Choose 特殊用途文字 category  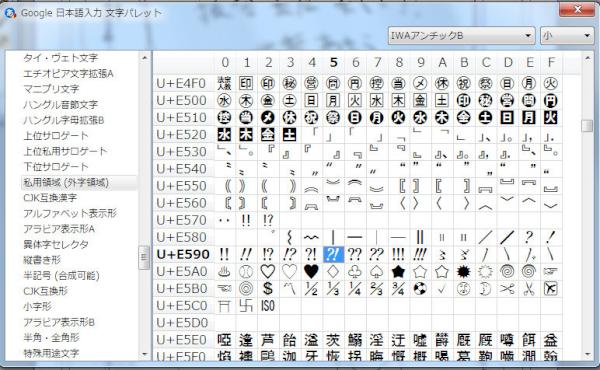coord(51,354)
